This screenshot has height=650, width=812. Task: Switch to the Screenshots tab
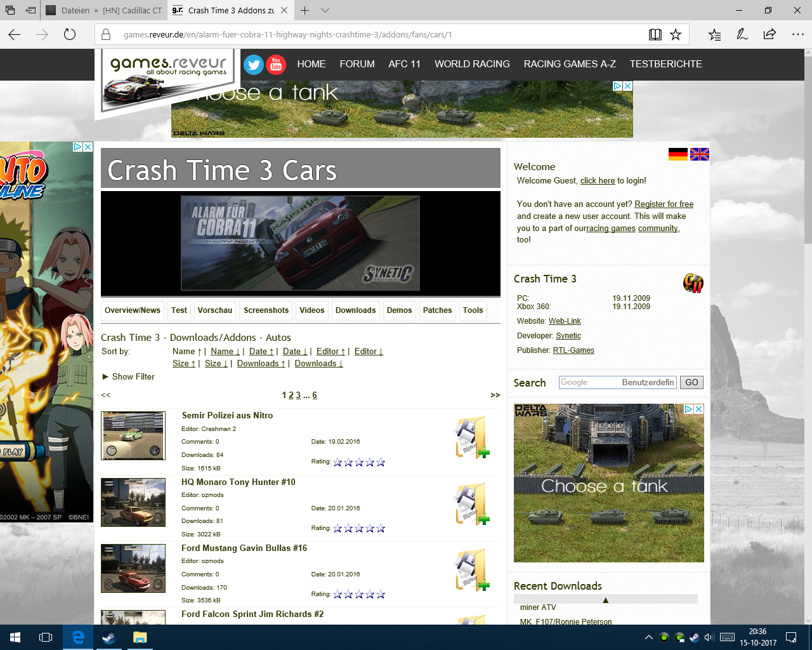[266, 310]
